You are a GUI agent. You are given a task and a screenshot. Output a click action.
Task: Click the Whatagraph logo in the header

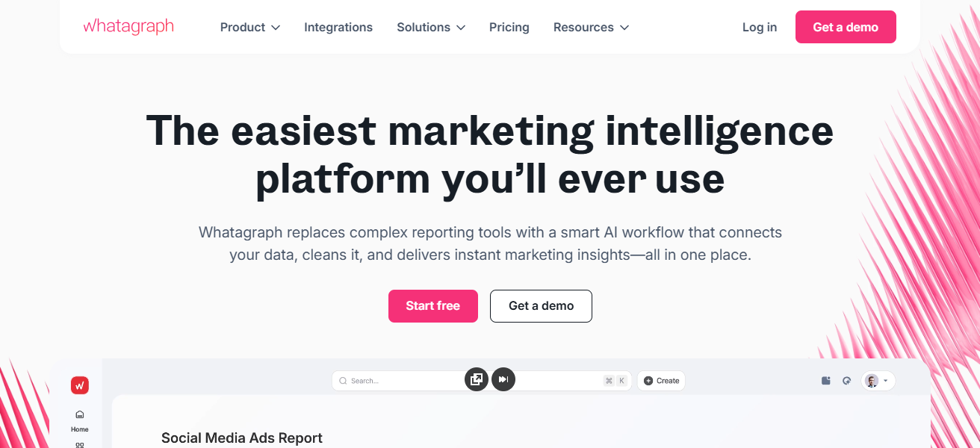pos(128,27)
